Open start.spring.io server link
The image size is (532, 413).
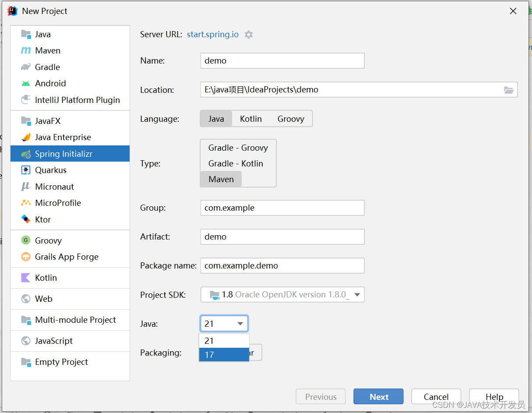213,34
